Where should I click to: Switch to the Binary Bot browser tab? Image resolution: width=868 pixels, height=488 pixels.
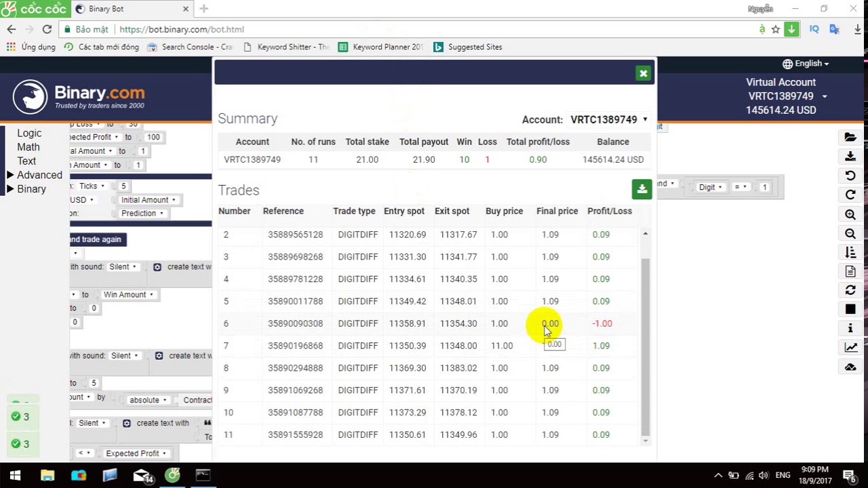click(x=132, y=9)
